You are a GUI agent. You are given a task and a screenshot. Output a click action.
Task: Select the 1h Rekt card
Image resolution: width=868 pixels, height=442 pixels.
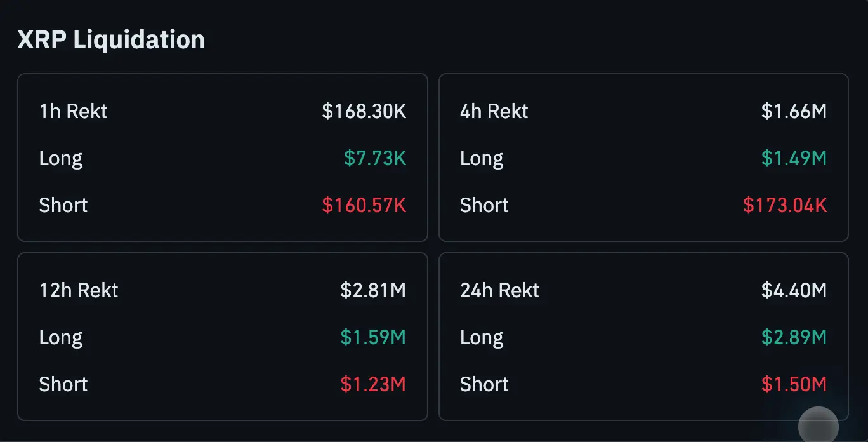click(x=223, y=157)
